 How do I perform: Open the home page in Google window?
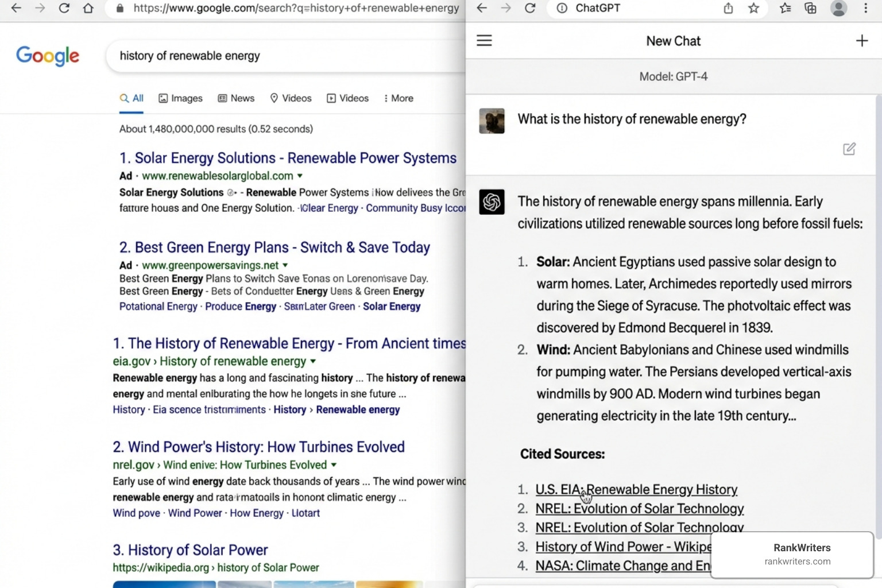[x=88, y=8]
